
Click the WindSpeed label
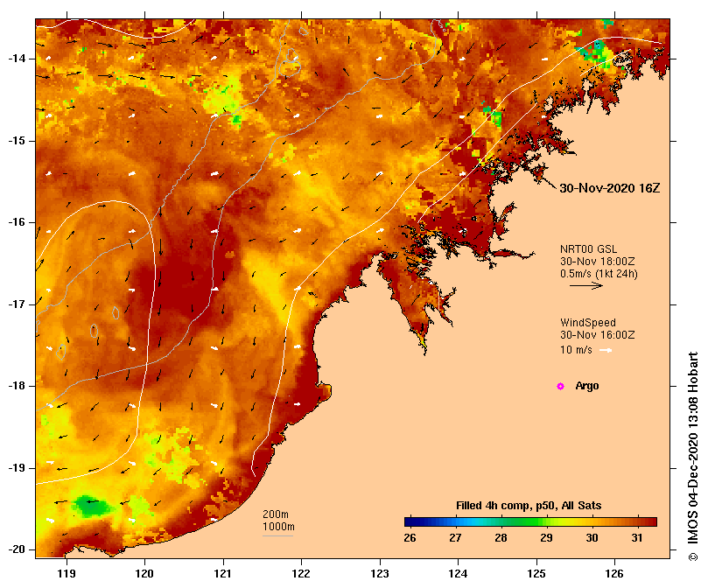pyautogui.click(x=588, y=323)
